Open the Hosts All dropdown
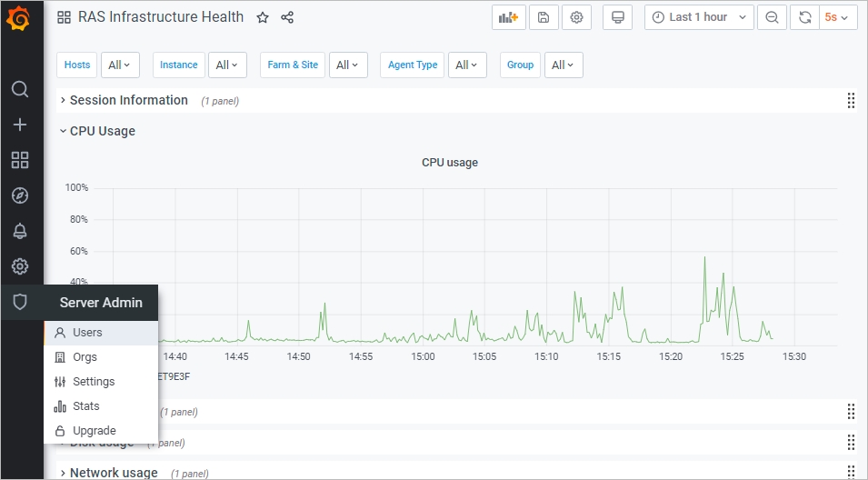Screen dimensions: 868x480 pyautogui.click(x=119, y=65)
